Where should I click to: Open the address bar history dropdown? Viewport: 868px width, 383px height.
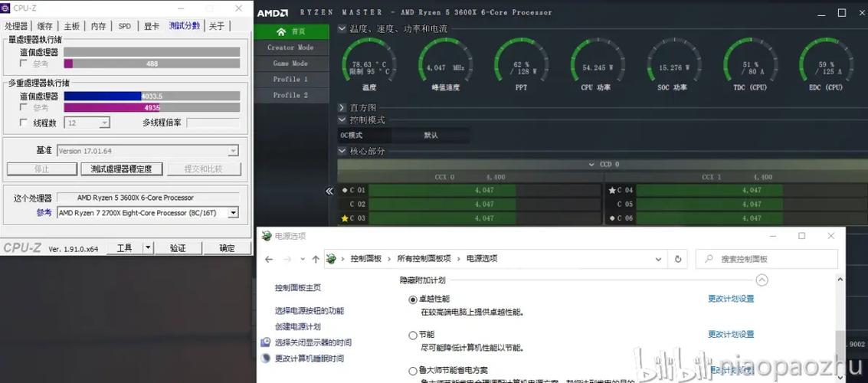pyautogui.click(x=658, y=259)
